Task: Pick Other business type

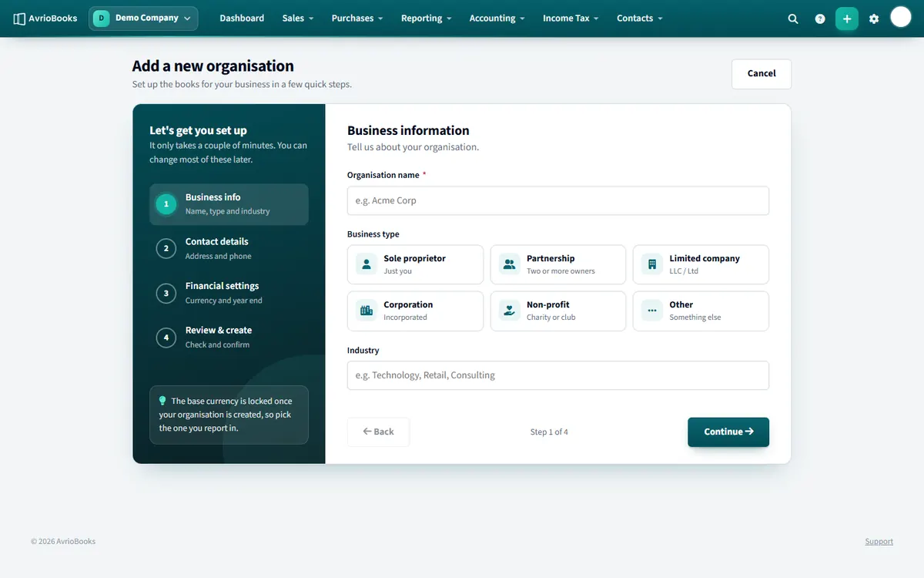Action: pyautogui.click(x=701, y=311)
